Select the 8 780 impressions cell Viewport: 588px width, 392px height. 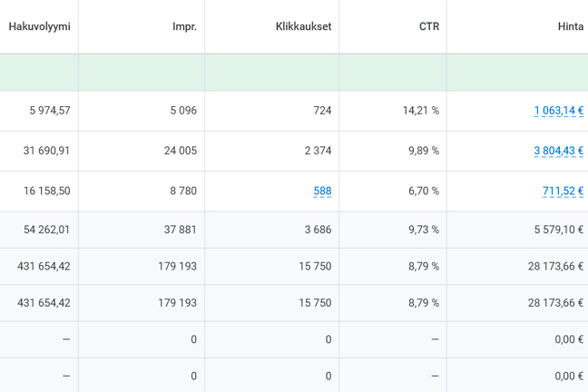tap(182, 191)
